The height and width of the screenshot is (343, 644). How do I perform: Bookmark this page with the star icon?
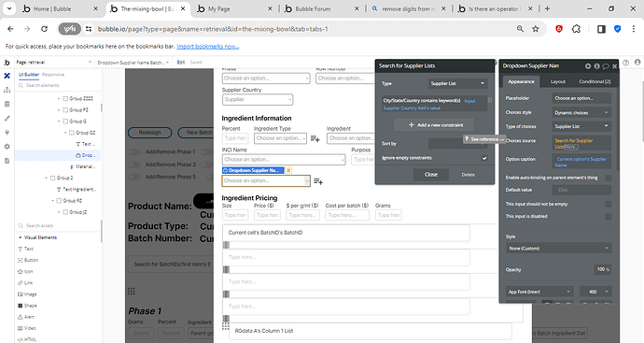(535, 29)
